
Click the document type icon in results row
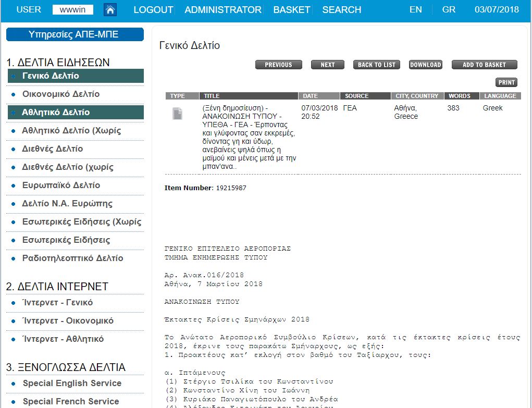tap(177, 114)
